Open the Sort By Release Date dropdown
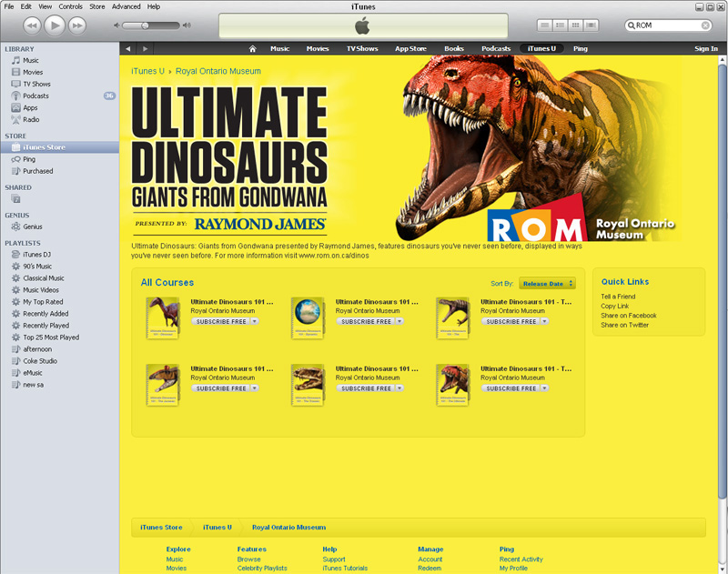The height and width of the screenshot is (574, 728). tap(547, 284)
